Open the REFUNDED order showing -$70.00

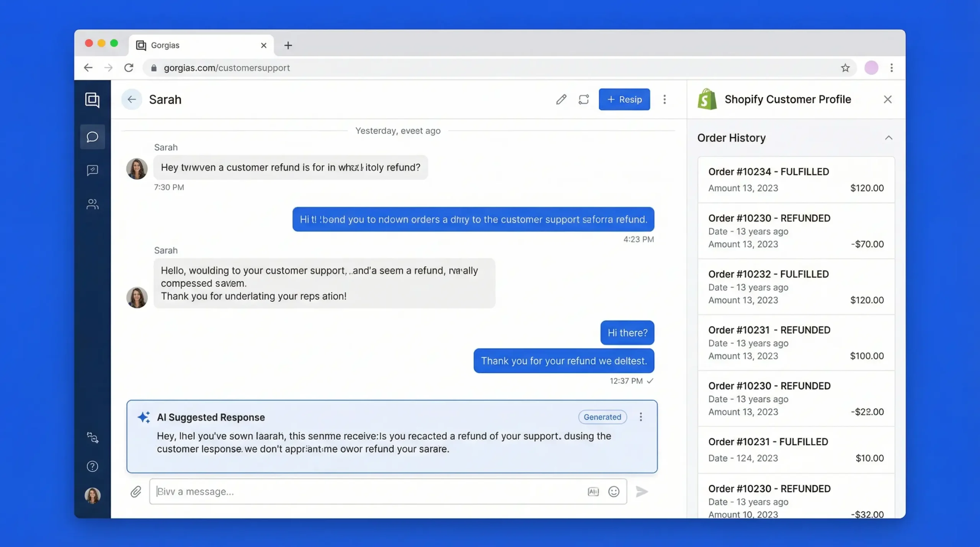(x=796, y=231)
